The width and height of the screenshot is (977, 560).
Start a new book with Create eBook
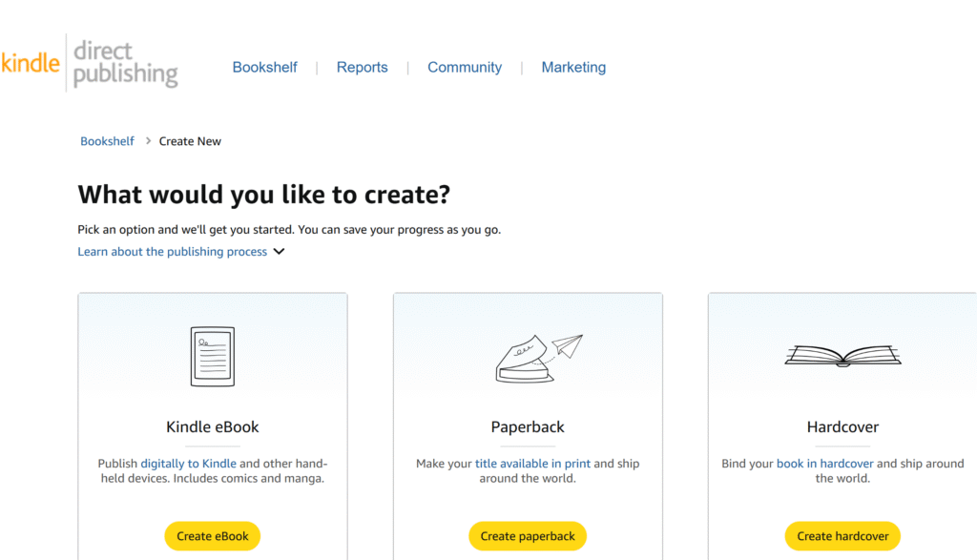213,536
